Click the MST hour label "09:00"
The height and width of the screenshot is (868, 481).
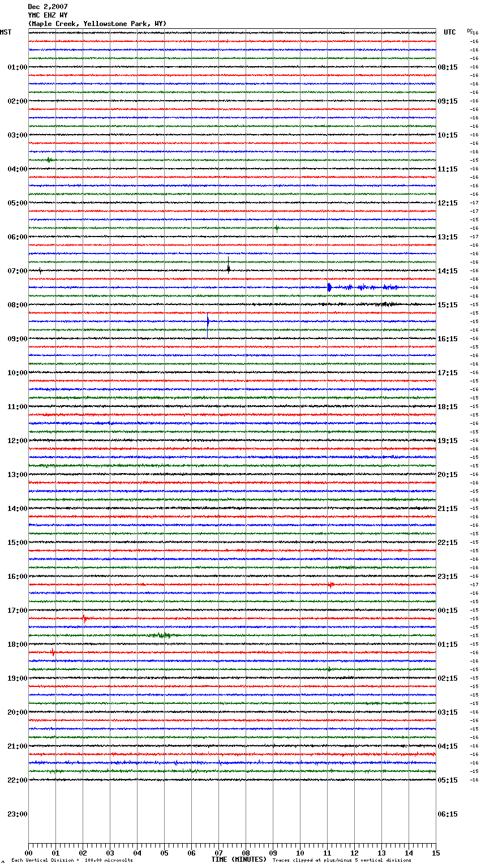tap(18, 339)
